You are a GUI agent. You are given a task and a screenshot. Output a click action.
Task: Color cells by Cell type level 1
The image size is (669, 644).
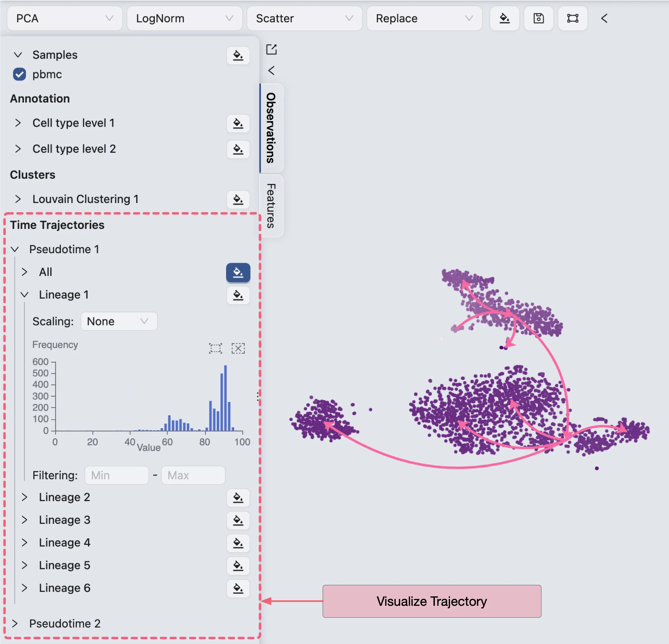(238, 123)
